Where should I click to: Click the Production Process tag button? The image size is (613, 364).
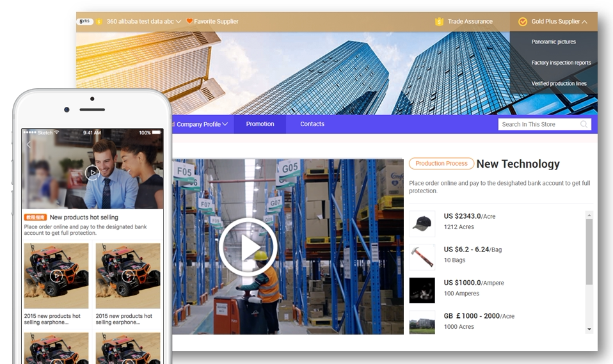click(x=442, y=163)
